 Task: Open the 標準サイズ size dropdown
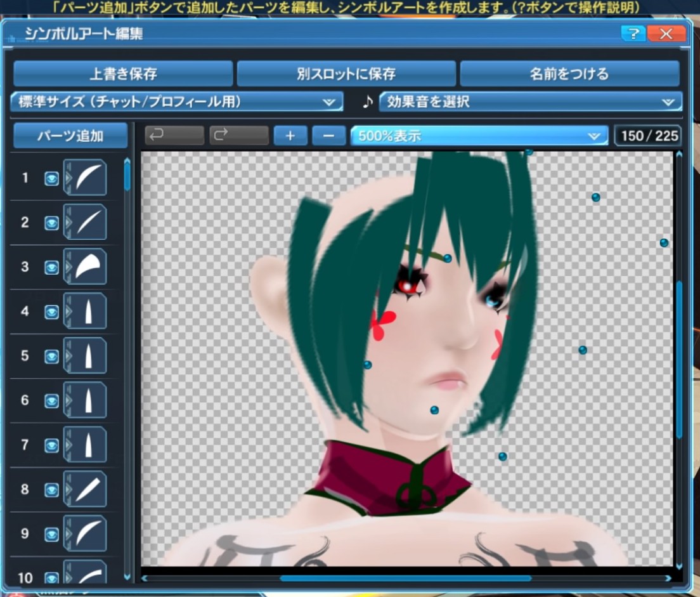pyautogui.click(x=177, y=102)
